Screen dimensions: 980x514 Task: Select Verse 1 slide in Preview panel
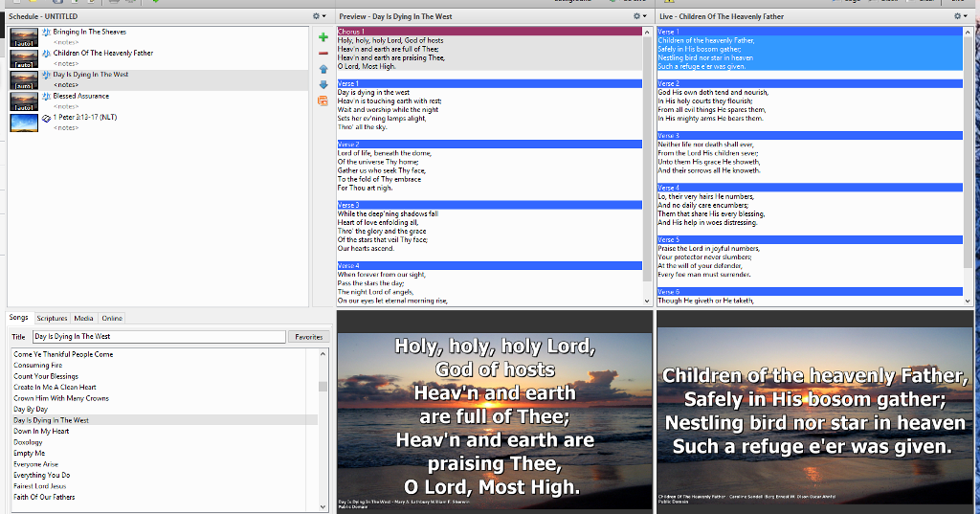coord(489,105)
